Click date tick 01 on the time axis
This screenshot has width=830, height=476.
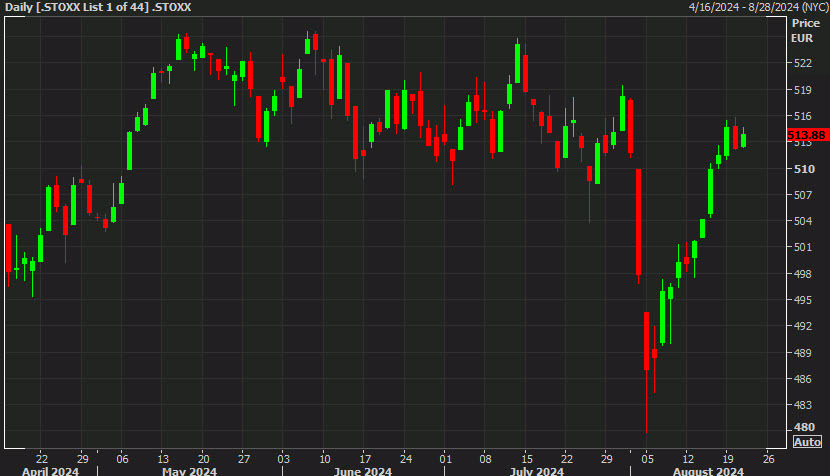[446, 459]
